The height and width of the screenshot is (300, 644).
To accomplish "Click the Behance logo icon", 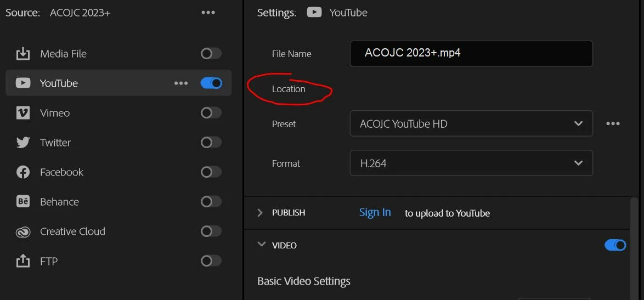I will 23,201.
